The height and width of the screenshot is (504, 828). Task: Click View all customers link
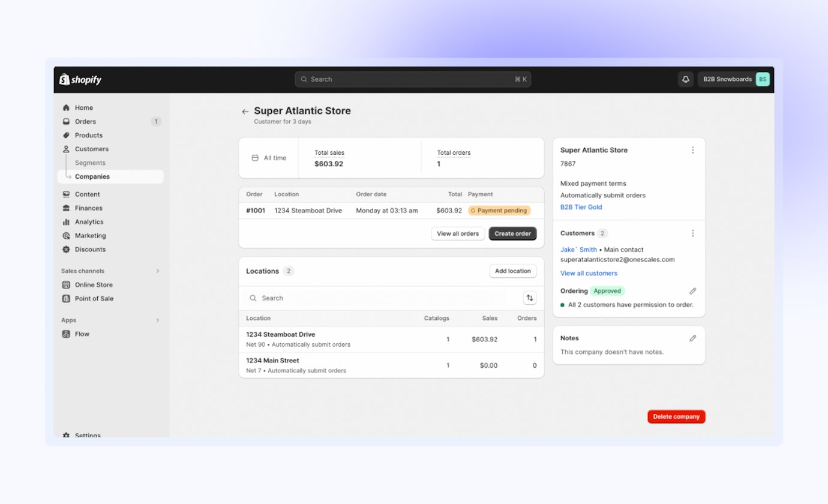pos(589,274)
